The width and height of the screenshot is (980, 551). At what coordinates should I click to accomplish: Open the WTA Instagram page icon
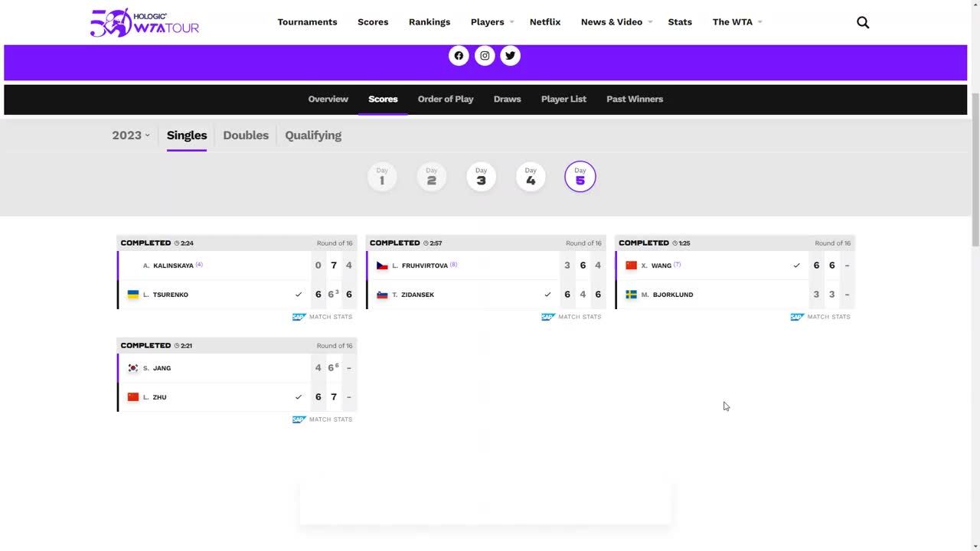pos(485,55)
